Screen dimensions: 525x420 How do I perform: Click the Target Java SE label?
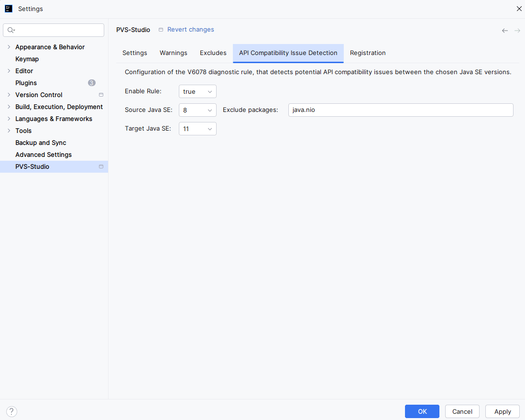pos(148,128)
